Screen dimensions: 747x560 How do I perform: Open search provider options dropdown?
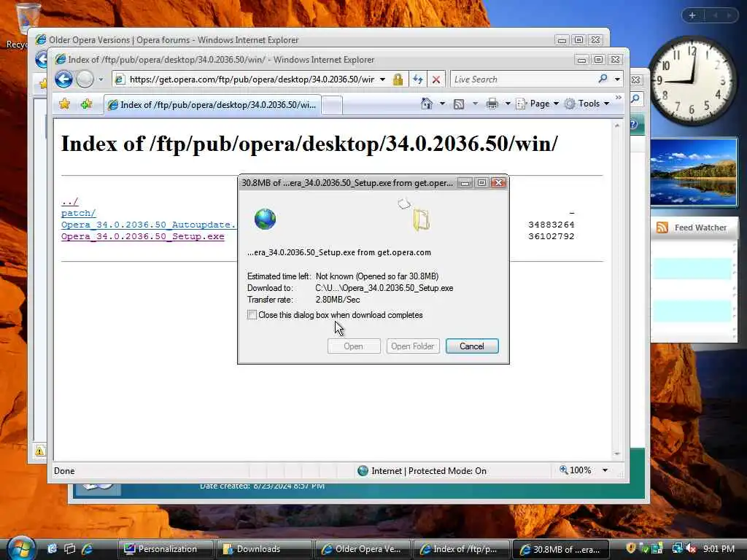coord(617,79)
